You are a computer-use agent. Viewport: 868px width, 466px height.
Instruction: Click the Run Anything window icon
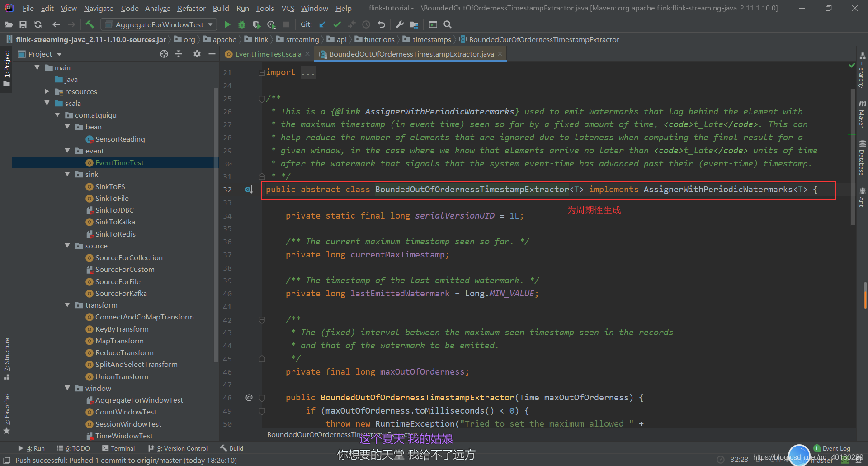tap(433, 24)
